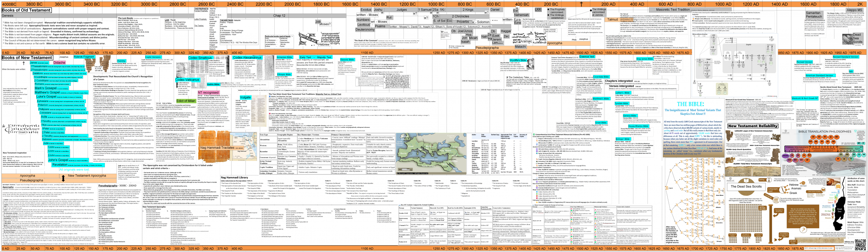Click the pink NT recognised tag
This screenshot has height=252, width=868.
point(208,92)
